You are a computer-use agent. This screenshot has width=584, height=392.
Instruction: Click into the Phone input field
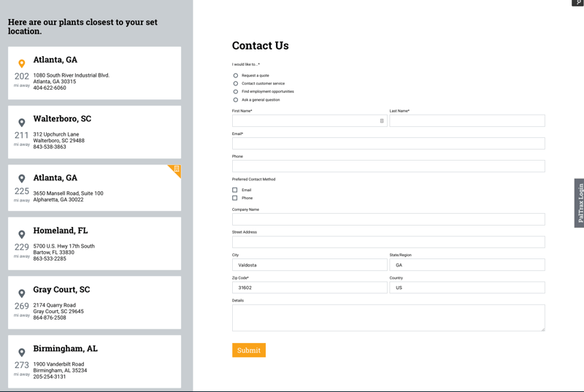[388, 166]
